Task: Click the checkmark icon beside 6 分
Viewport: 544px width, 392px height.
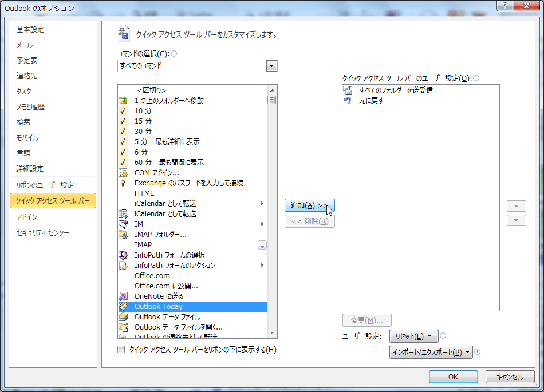Action: tap(123, 152)
